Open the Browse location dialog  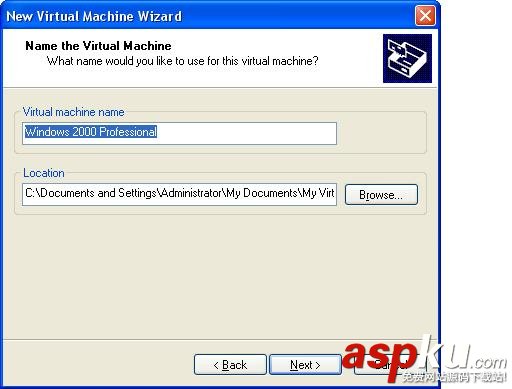(x=381, y=195)
